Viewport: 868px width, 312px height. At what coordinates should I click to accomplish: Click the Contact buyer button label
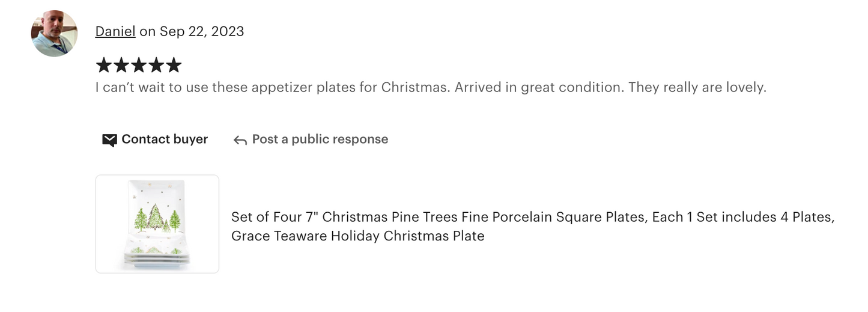coord(165,139)
